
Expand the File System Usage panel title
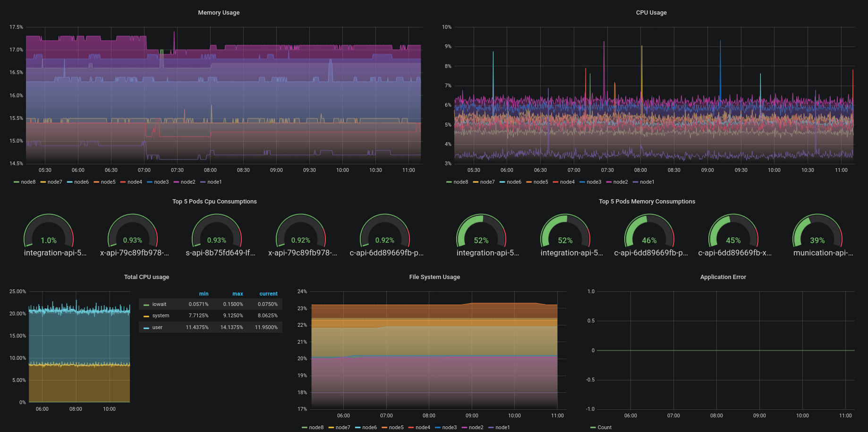[x=434, y=277]
